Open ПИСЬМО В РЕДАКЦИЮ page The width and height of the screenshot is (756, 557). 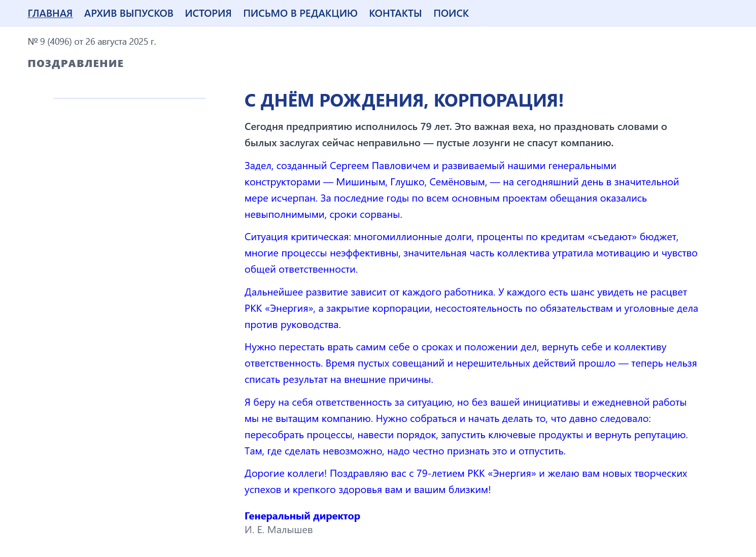[x=300, y=13]
